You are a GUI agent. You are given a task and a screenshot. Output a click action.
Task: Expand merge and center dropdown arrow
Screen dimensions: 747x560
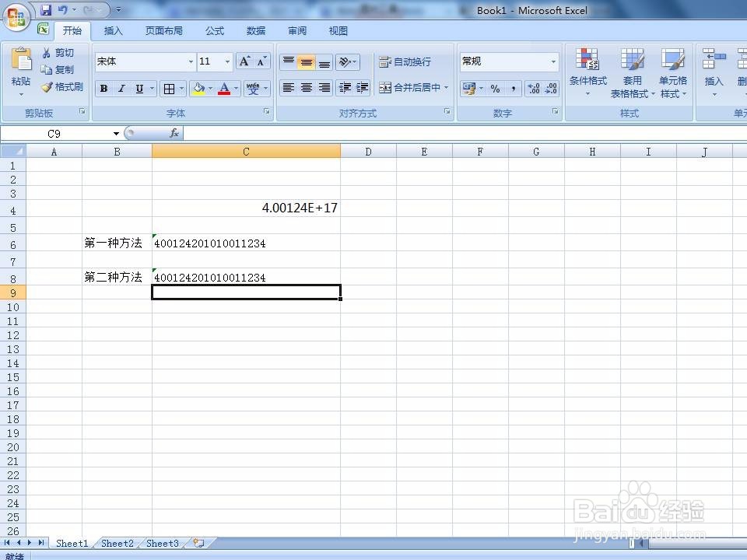point(447,88)
